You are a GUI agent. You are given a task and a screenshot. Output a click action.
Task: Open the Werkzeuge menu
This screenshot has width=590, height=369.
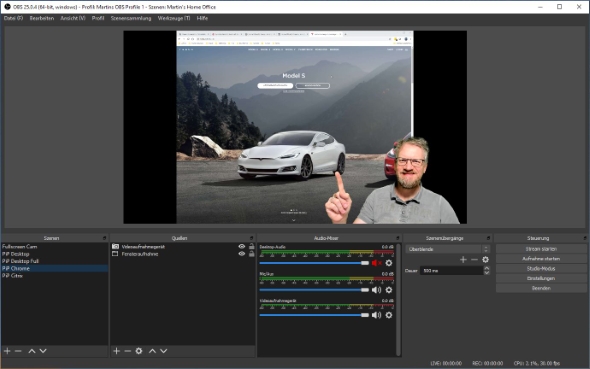coord(173,18)
